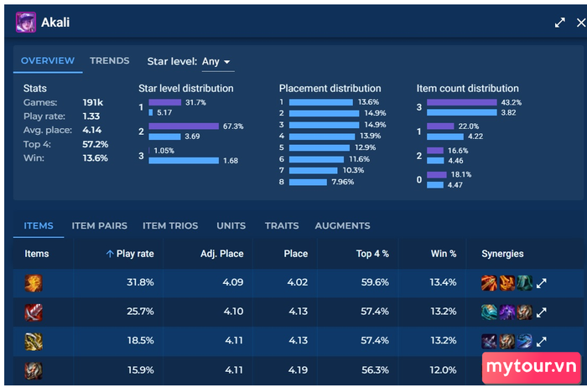Open the Units tab
The width and height of the screenshot is (587, 392).
tap(231, 225)
